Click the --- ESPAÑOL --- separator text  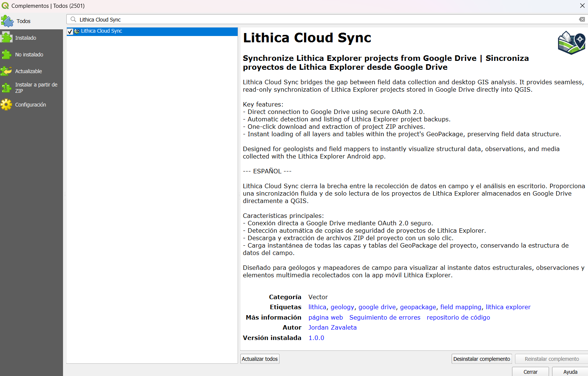tap(267, 171)
